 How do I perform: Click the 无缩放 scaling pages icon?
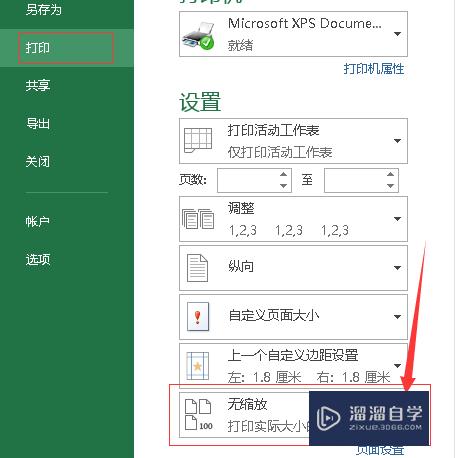pos(199,415)
